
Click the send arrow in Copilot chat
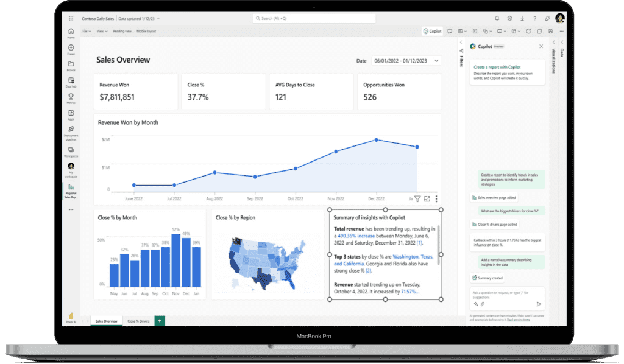[539, 304]
